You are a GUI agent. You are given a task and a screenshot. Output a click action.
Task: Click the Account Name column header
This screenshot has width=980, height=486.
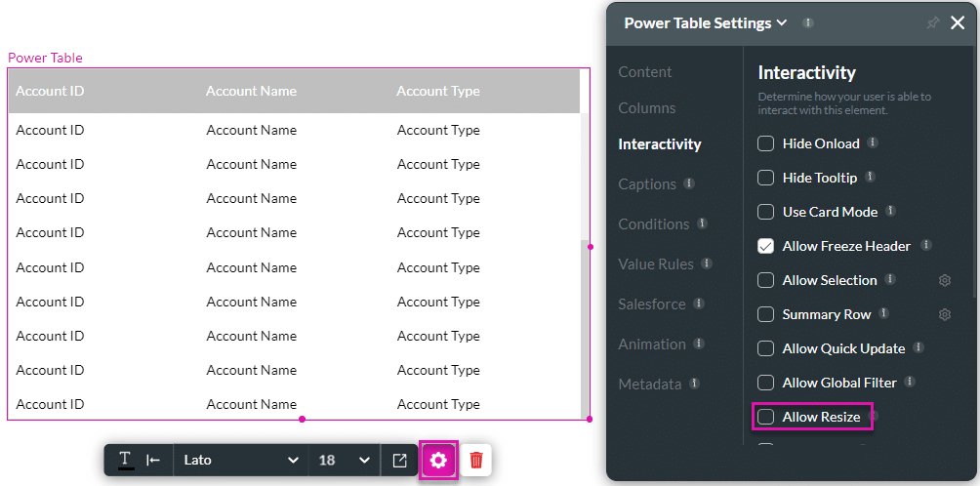click(251, 91)
